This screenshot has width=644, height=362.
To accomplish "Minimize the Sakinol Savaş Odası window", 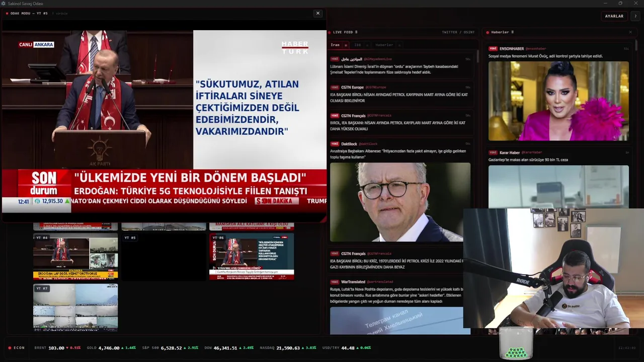I will click(605, 4).
